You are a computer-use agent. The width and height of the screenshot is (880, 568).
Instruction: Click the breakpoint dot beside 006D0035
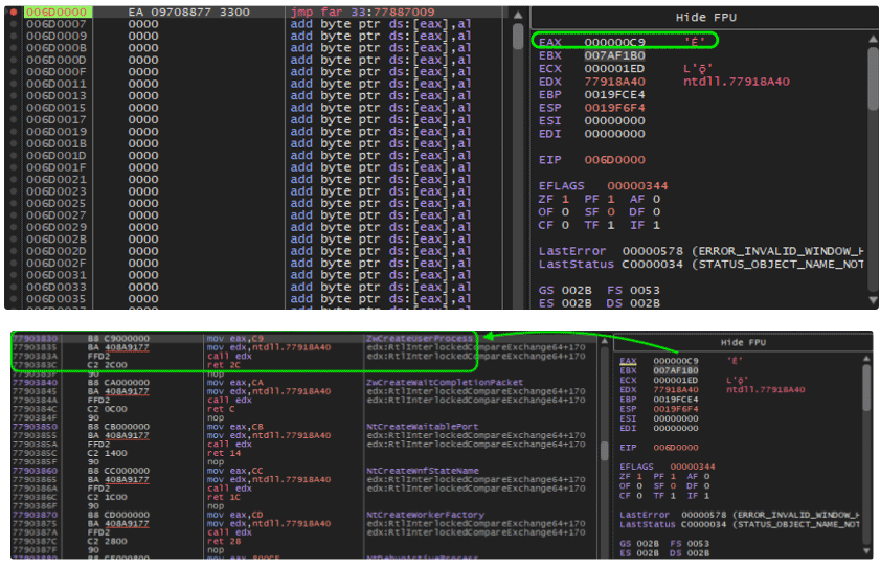[x=13, y=299]
